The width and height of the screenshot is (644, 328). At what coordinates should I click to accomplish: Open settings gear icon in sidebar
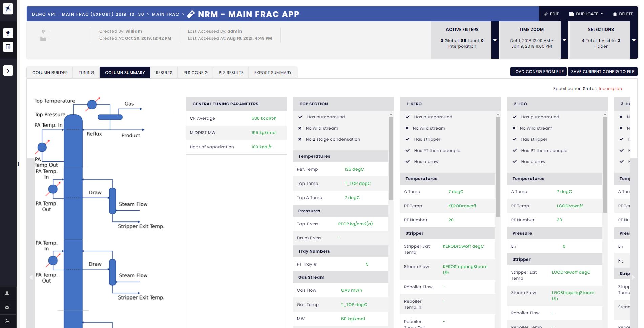tap(7, 307)
